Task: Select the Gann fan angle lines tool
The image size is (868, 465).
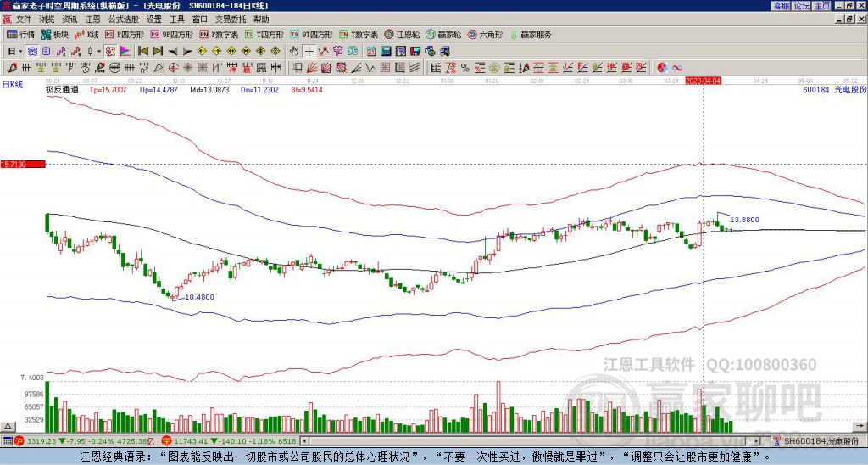Action: point(312,68)
